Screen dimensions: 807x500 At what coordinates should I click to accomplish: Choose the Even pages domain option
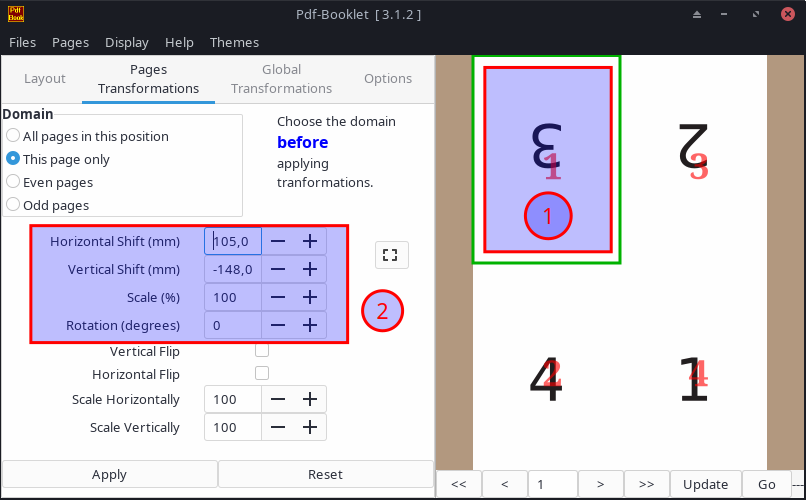click(13, 182)
